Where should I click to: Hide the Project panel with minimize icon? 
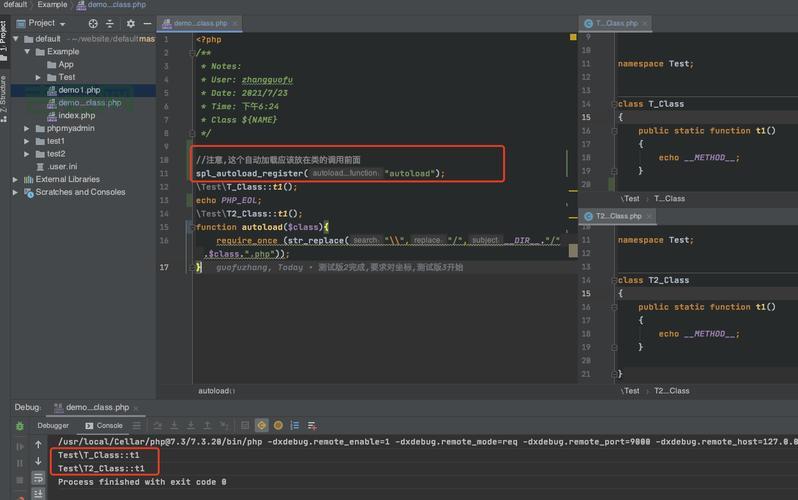click(146, 23)
